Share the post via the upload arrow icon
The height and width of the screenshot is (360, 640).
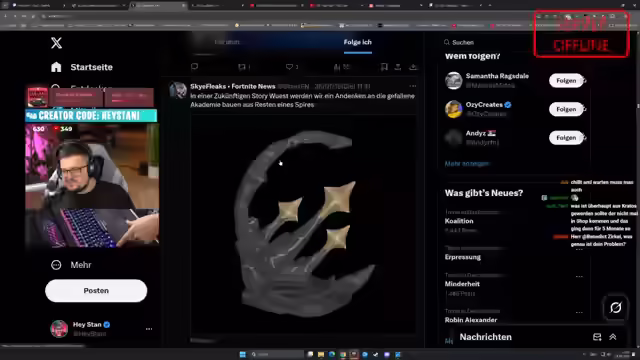coord(398,67)
